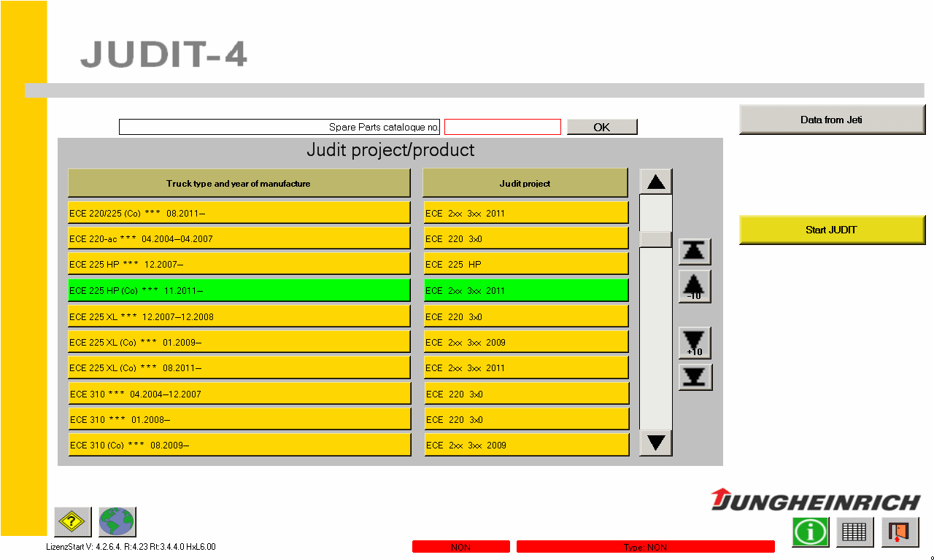
Task: Click the OK button
Action: [x=602, y=127]
